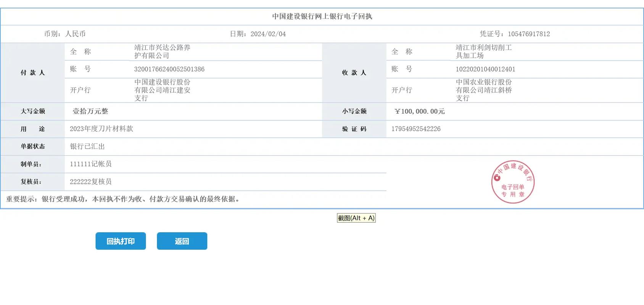
Task: Click payer account 32001766240052501386
Action: [x=169, y=69]
